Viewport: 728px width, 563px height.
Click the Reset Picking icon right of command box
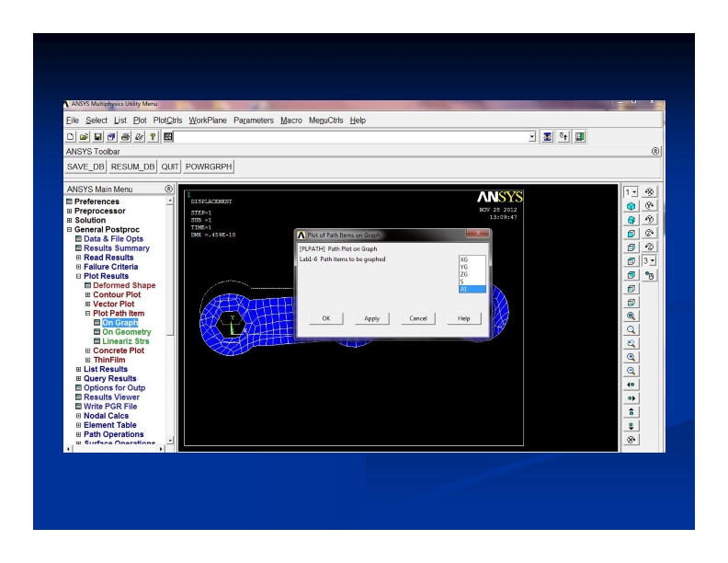[x=563, y=136]
